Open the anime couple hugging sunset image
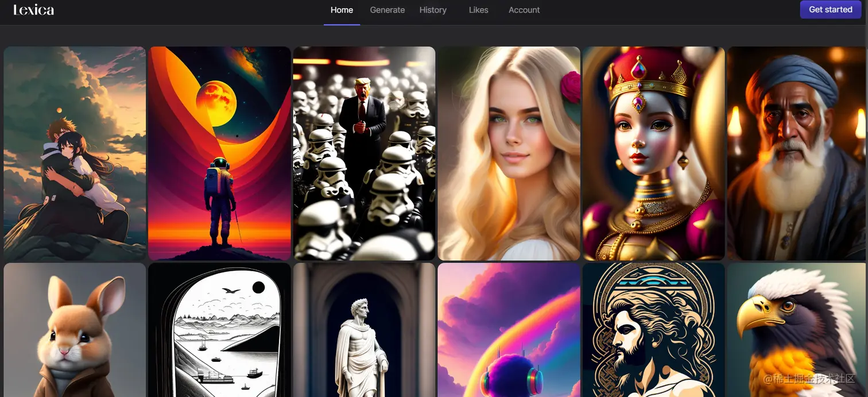Viewport: 868px width, 397px height. tap(75, 153)
